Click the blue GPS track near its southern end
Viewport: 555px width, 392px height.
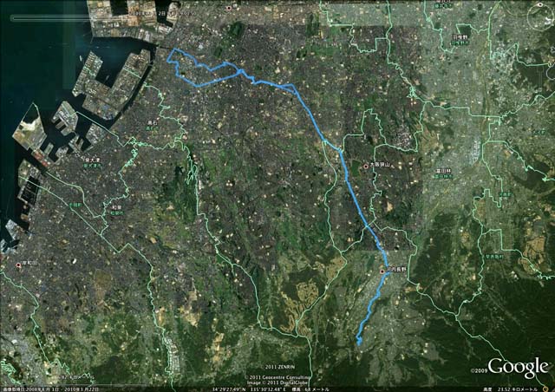[x=358, y=341]
